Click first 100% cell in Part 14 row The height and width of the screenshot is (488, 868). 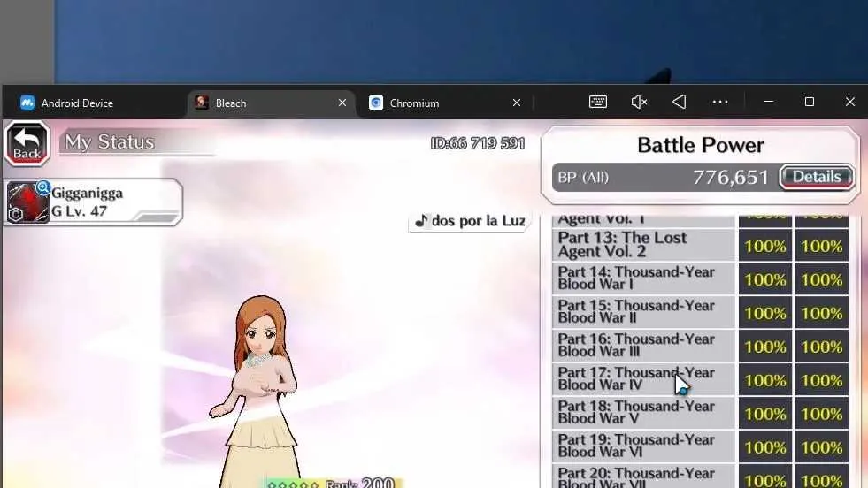click(765, 279)
